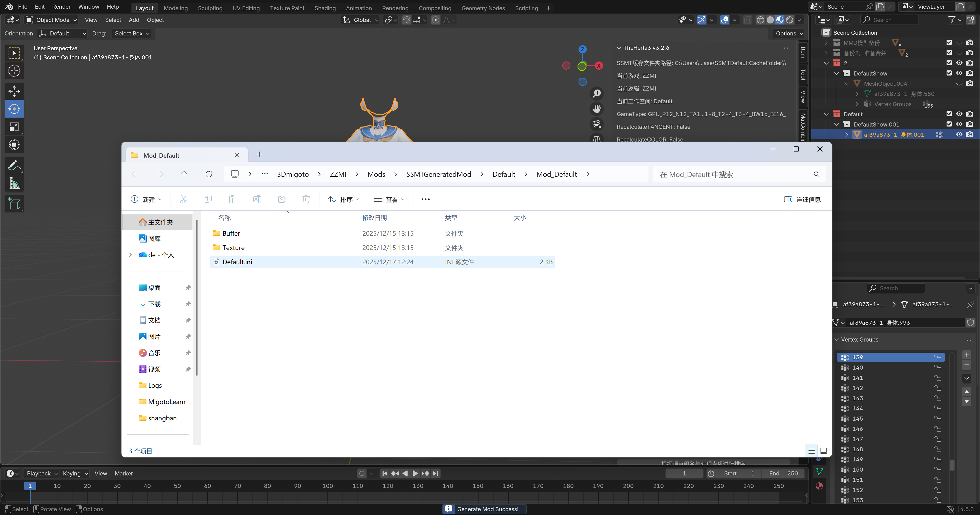Click SSMTGeneratedMod in Explorer breadcrumb

click(x=439, y=174)
